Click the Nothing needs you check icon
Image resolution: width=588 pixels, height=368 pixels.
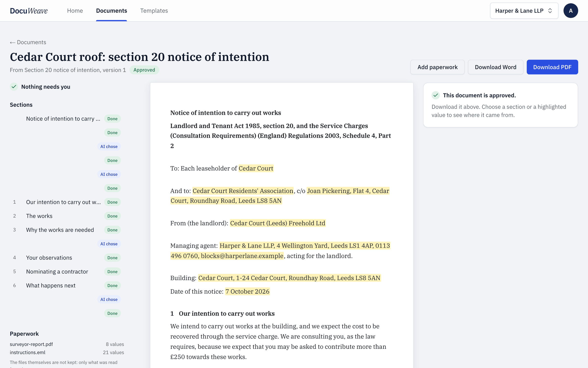(x=14, y=87)
